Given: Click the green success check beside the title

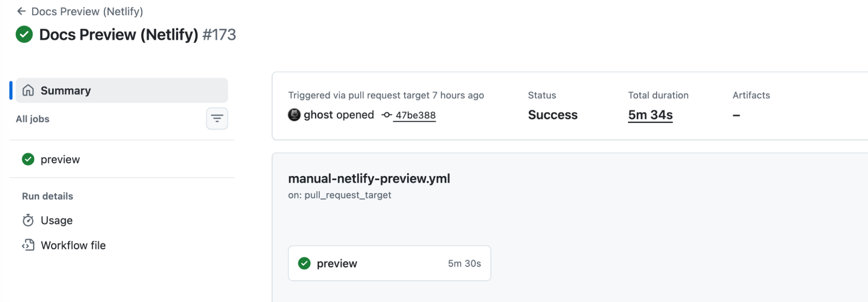Looking at the screenshot, I should pos(24,34).
